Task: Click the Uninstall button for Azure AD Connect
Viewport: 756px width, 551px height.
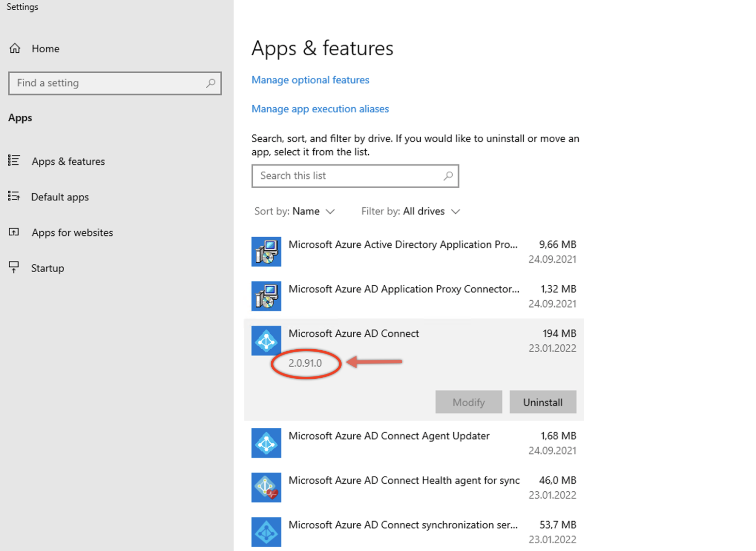Action: (542, 402)
